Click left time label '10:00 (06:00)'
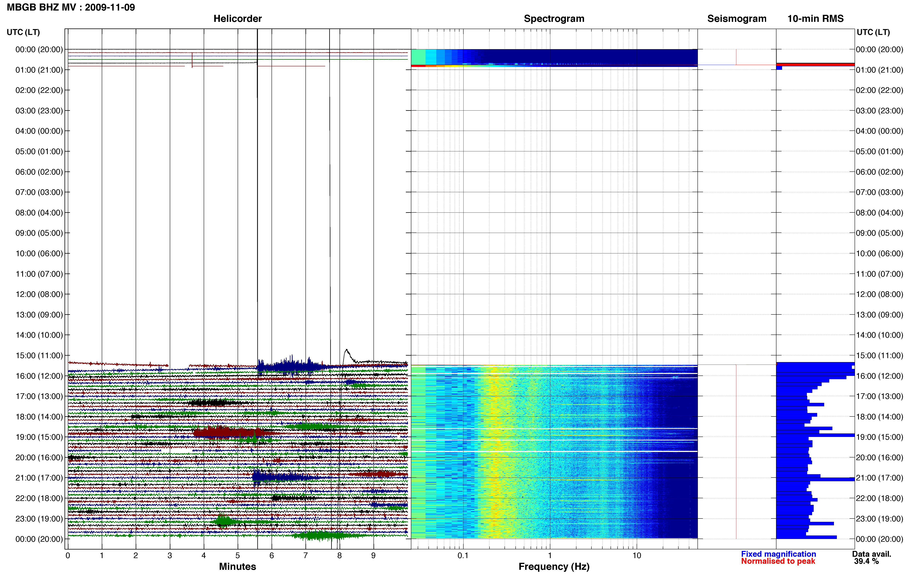Image resolution: width=924 pixels, height=578 pixels. pyautogui.click(x=39, y=253)
